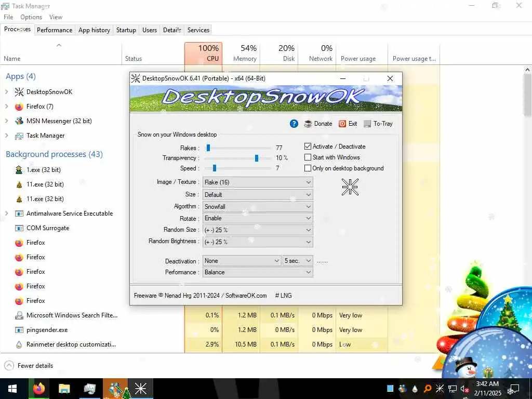532x399 pixels.
Task: Sort by the CPU column header
Action: click(204, 54)
